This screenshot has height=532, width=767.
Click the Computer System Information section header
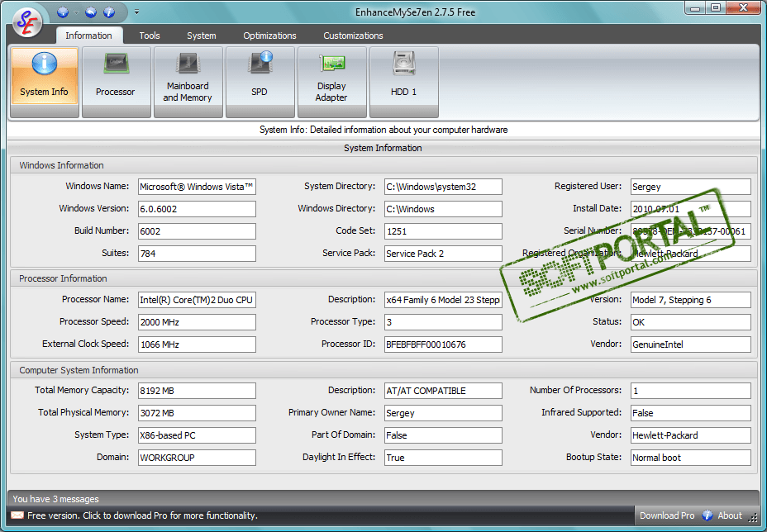[383, 370]
